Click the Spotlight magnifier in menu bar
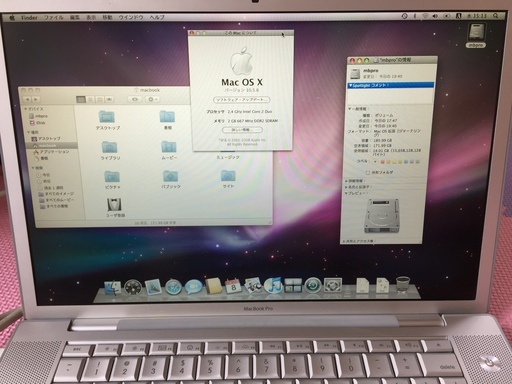 click(496, 16)
